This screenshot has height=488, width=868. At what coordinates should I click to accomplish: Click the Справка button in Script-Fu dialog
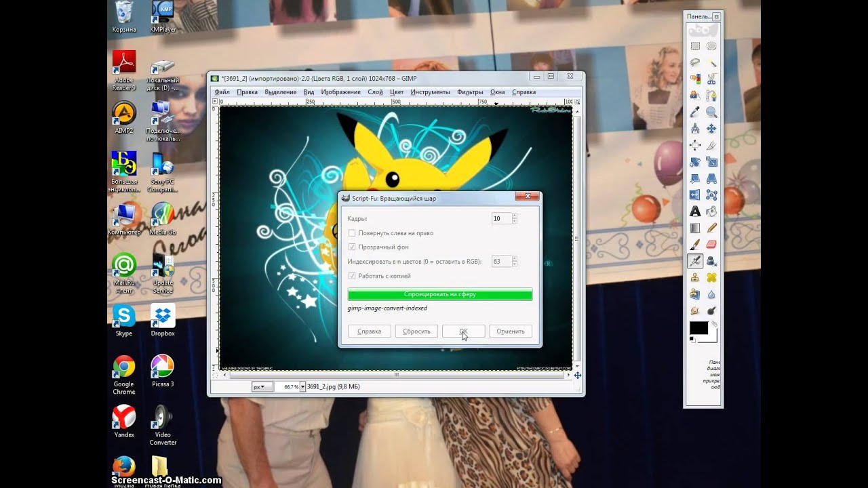pyautogui.click(x=369, y=331)
